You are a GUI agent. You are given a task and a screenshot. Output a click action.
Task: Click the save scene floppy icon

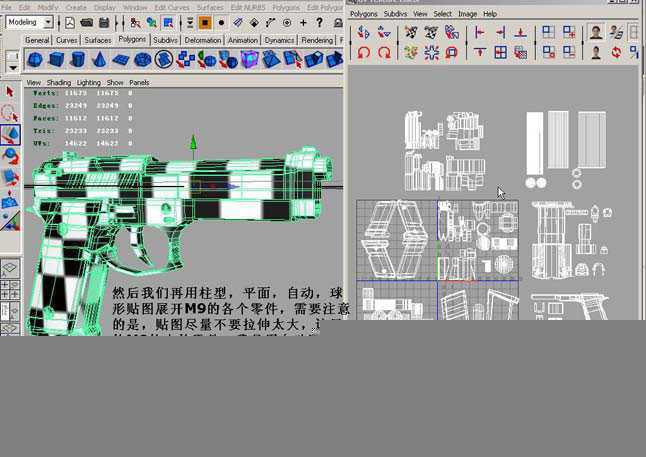coord(104,23)
